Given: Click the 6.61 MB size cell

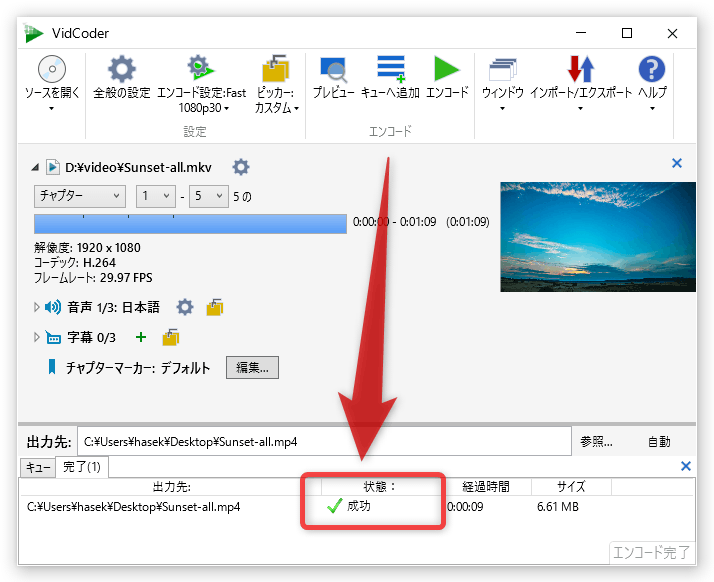Looking at the screenshot, I should coord(558,507).
